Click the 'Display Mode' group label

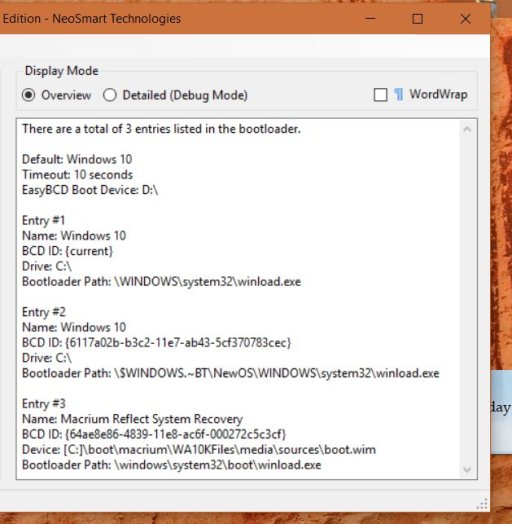pyautogui.click(x=61, y=71)
